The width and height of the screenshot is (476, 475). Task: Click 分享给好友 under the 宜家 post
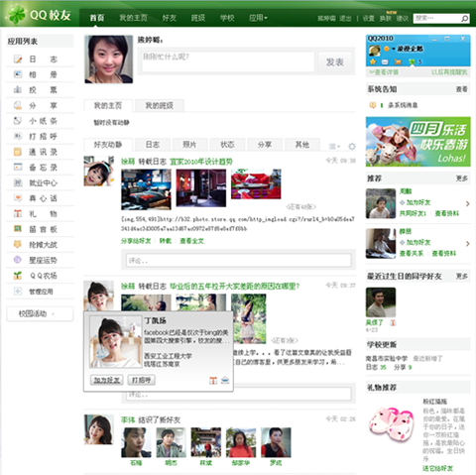pyautogui.click(x=136, y=241)
